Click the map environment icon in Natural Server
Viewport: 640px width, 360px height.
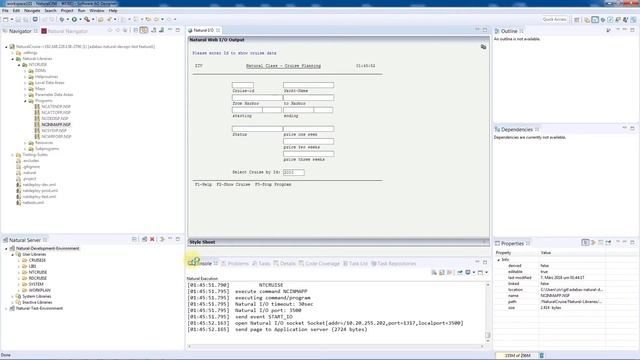tap(144, 239)
